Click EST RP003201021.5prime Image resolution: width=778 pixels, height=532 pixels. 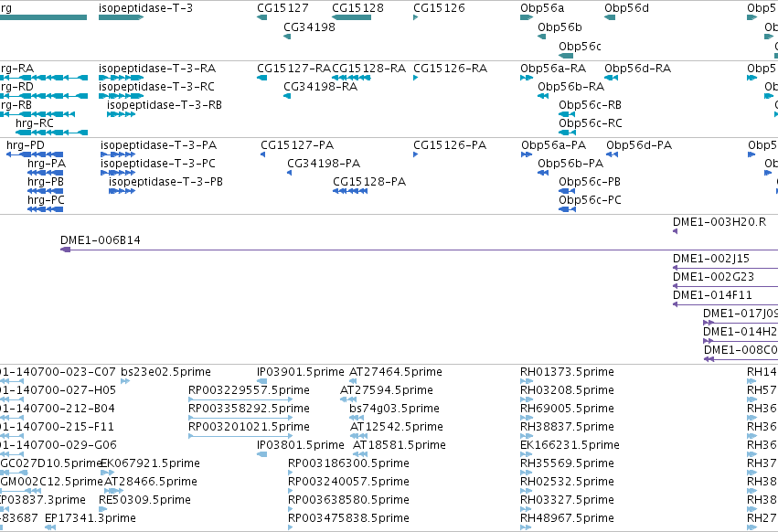[249, 427]
